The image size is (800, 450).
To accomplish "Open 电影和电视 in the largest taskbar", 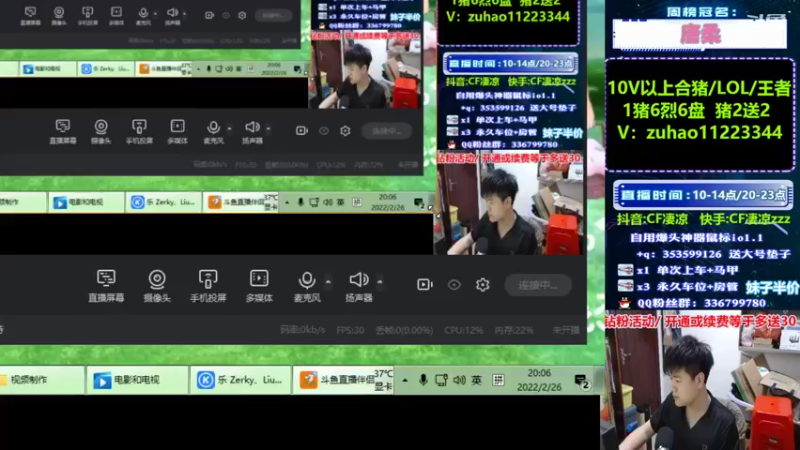I will [137, 380].
